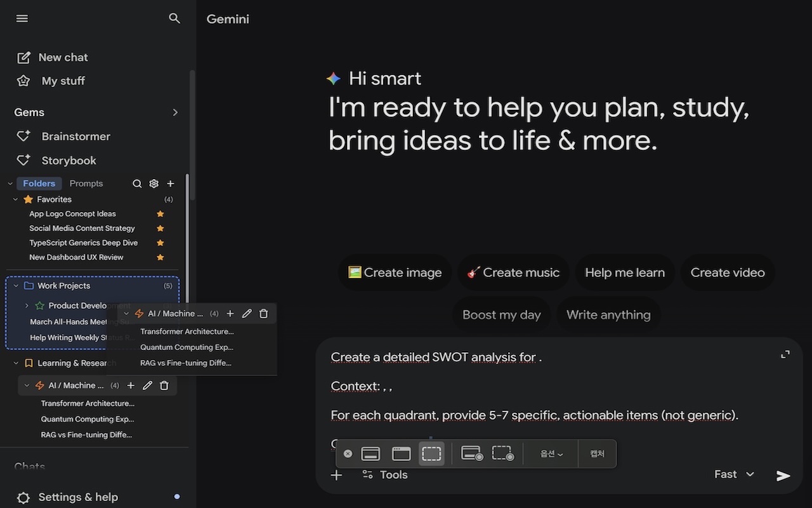The width and height of the screenshot is (812, 508).
Task: Add attachment with the plus icon
Action: tap(336, 475)
